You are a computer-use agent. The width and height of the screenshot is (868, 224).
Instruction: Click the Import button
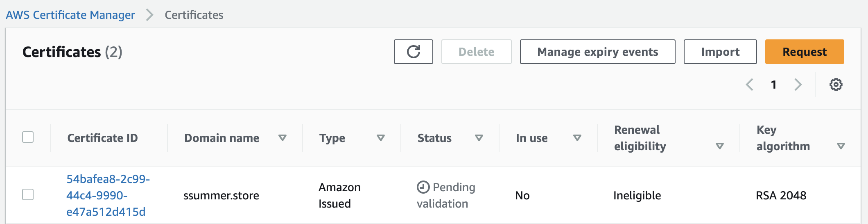[x=720, y=52]
